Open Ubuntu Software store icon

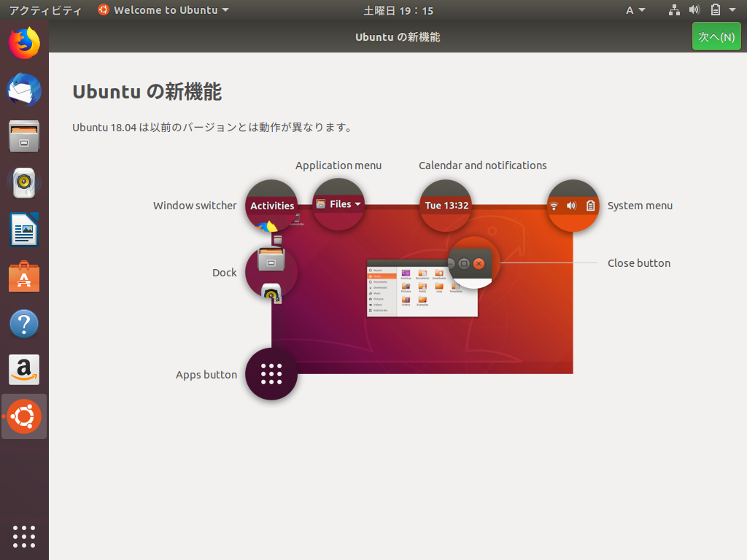pyautogui.click(x=24, y=276)
